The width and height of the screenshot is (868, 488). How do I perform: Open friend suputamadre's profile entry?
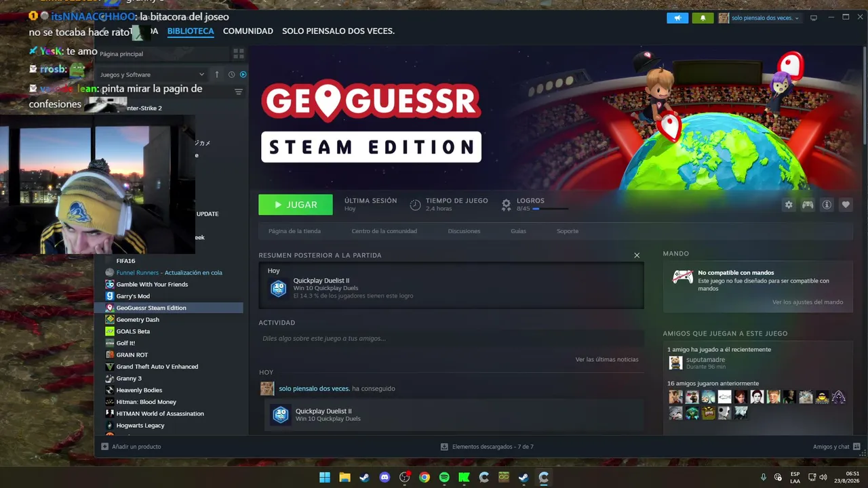(705, 363)
